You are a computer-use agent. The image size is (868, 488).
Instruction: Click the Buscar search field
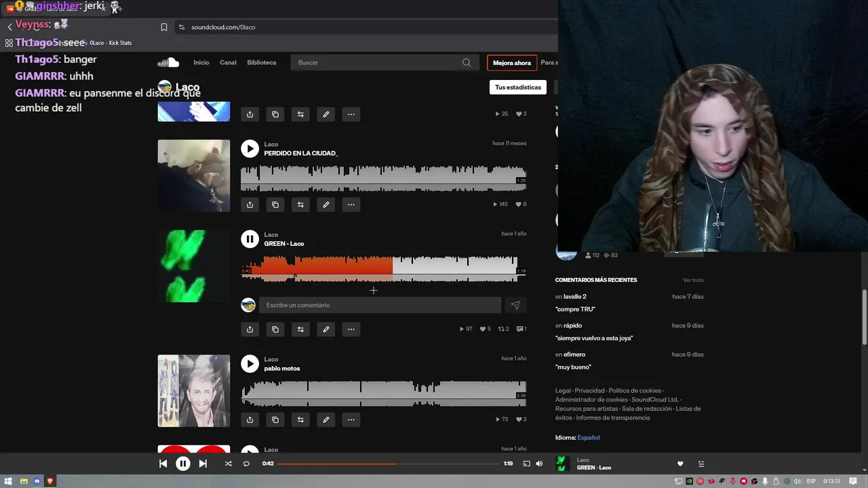tap(383, 62)
